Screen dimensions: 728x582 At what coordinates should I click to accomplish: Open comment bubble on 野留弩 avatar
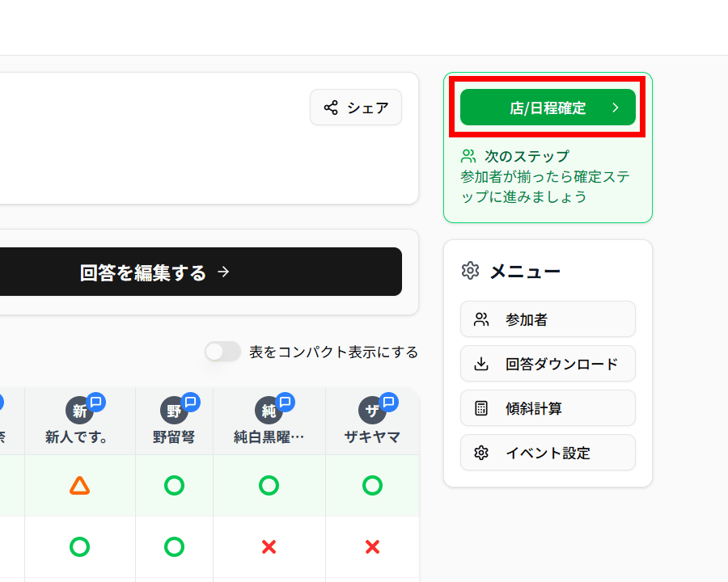pos(191,402)
